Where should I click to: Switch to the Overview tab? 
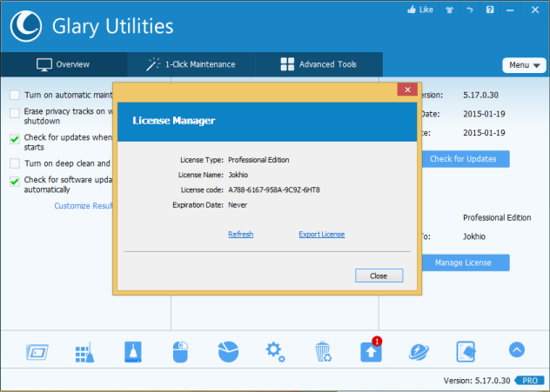point(64,64)
